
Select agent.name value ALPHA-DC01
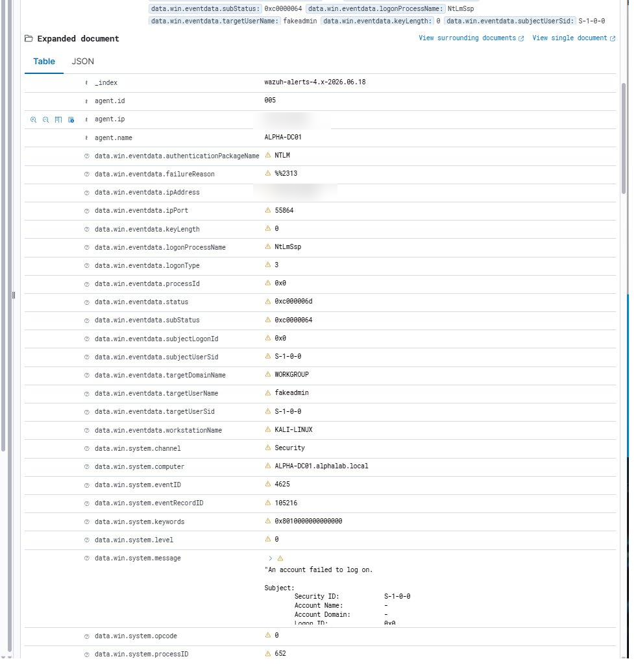click(282, 137)
